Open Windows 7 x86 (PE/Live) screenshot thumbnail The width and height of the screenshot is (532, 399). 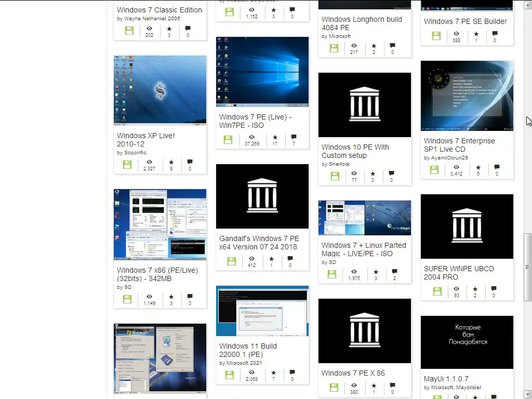[x=160, y=224]
